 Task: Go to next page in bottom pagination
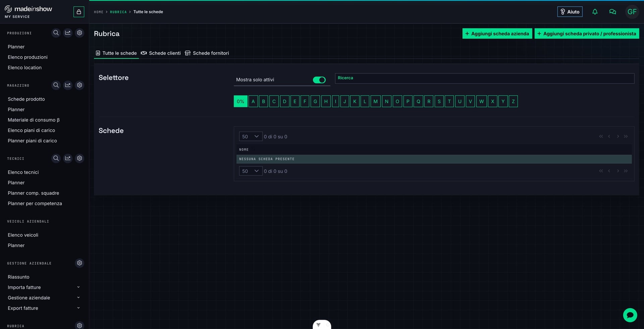pyautogui.click(x=618, y=171)
